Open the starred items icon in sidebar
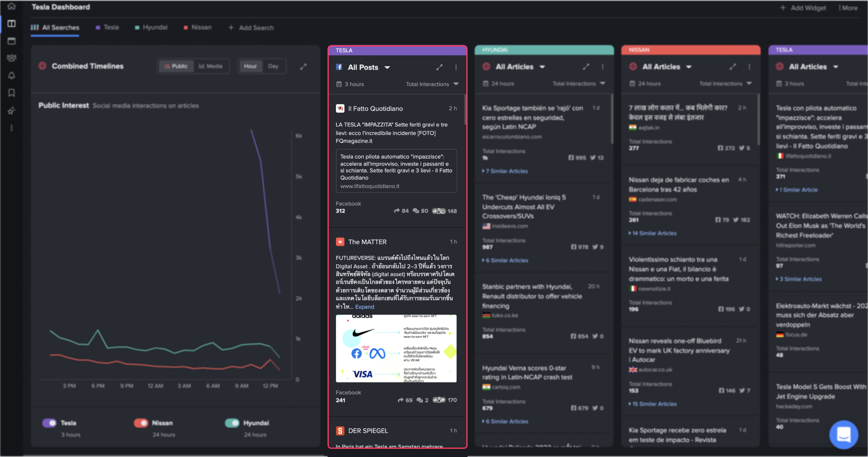This screenshot has height=457, width=868. click(x=11, y=111)
